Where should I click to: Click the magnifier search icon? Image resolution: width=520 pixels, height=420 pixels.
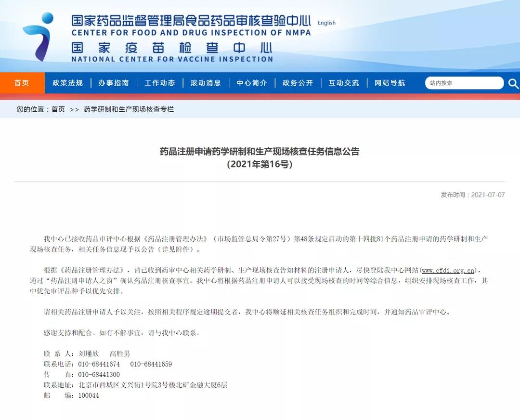pyautogui.click(x=513, y=83)
